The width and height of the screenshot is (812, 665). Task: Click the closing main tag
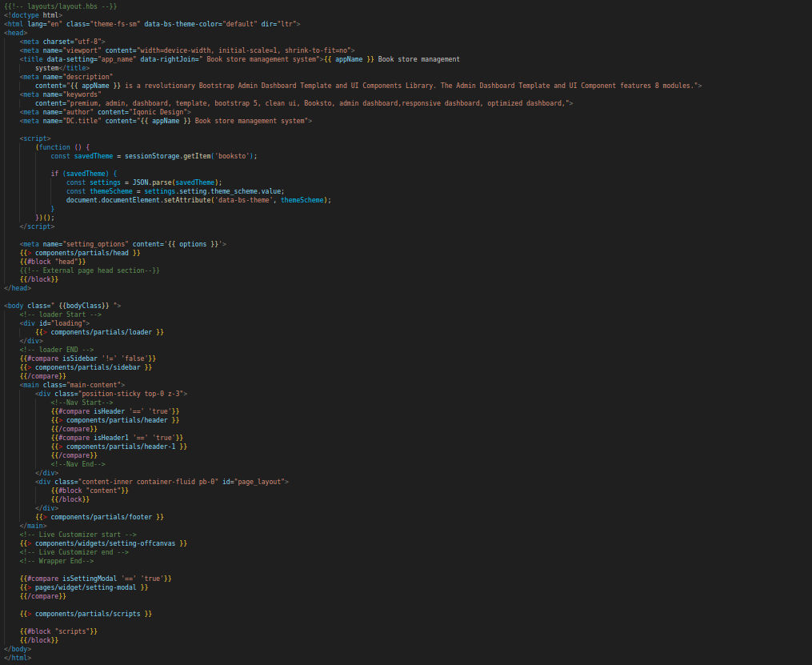[x=33, y=526]
